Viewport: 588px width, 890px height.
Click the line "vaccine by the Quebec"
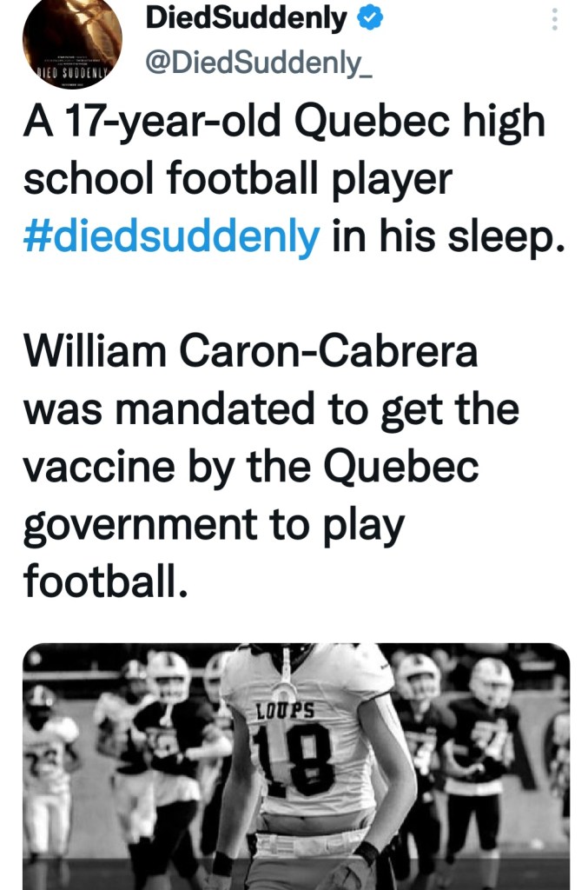pos(251,468)
